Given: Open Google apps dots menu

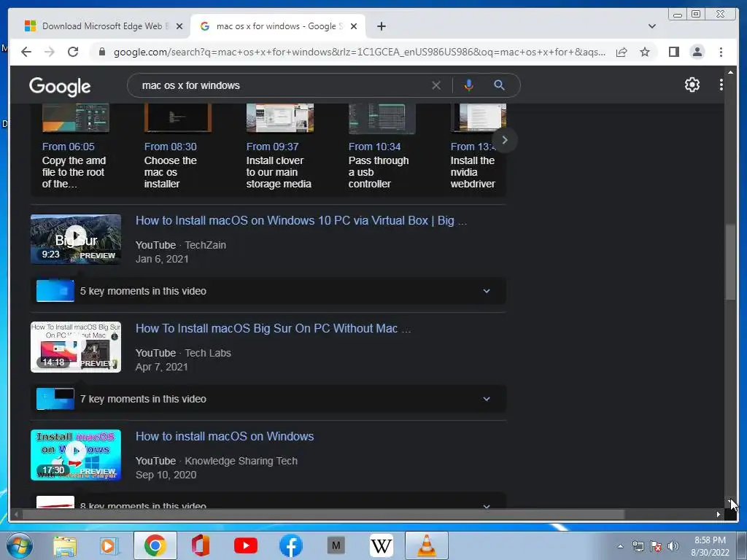Looking at the screenshot, I should coord(721,85).
